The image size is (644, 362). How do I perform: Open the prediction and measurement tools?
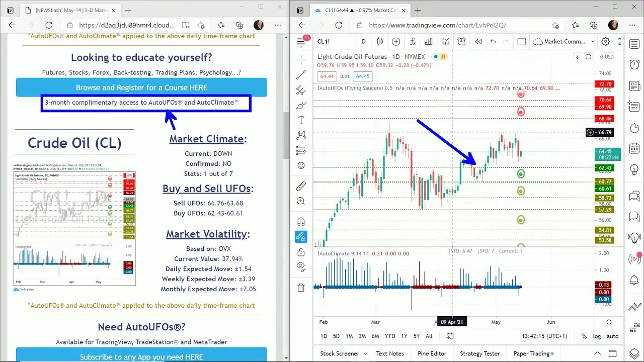tap(301, 150)
